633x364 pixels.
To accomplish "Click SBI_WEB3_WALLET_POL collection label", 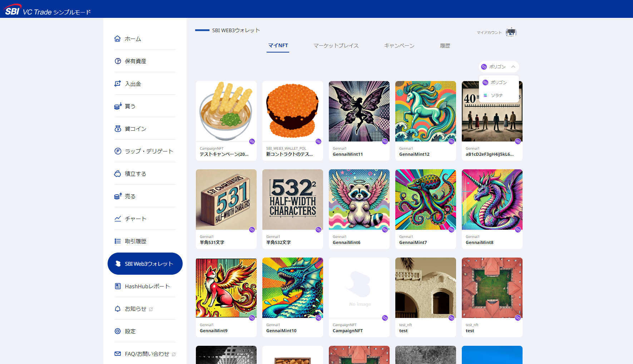I will (x=286, y=149).
